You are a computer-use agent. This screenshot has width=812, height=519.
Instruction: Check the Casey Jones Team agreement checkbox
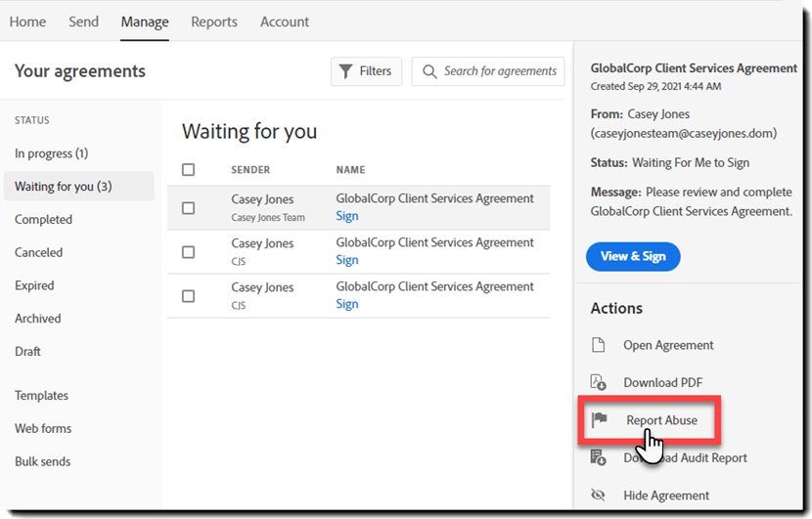(x=189, y=208)
